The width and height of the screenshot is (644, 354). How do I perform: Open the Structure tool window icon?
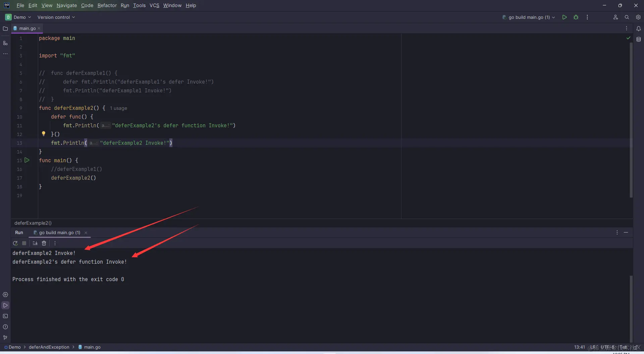[x=5, y=43]
